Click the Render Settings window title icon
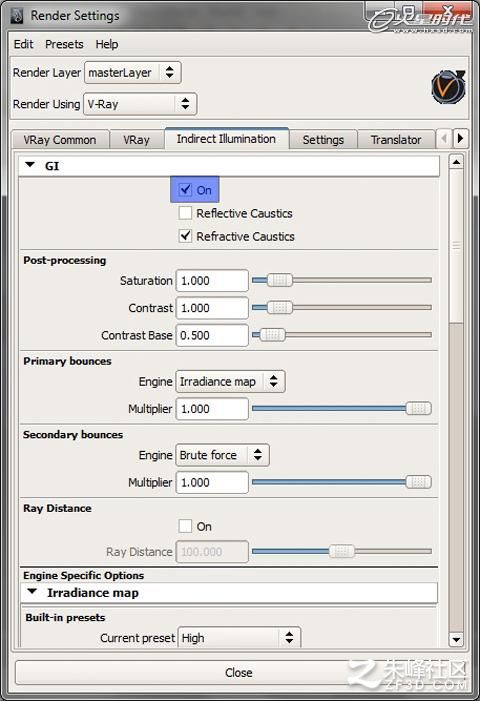The width and height of the screenshot is (480, 701). (x=17, y=16)
